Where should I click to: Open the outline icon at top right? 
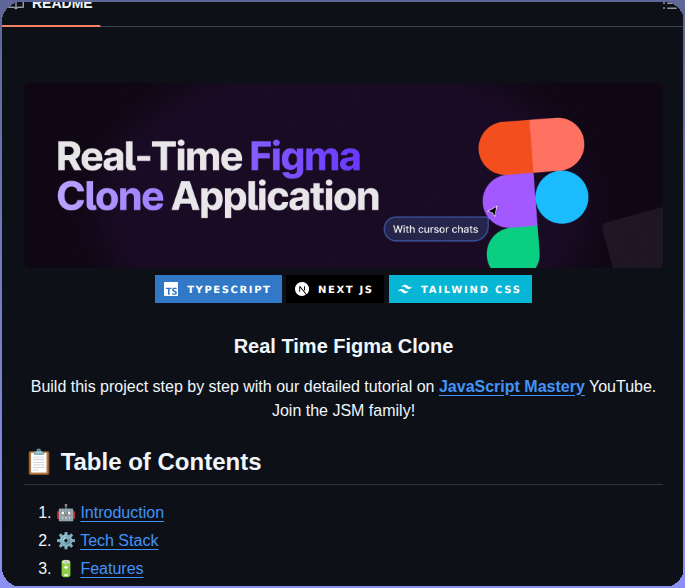coord(671,5)
